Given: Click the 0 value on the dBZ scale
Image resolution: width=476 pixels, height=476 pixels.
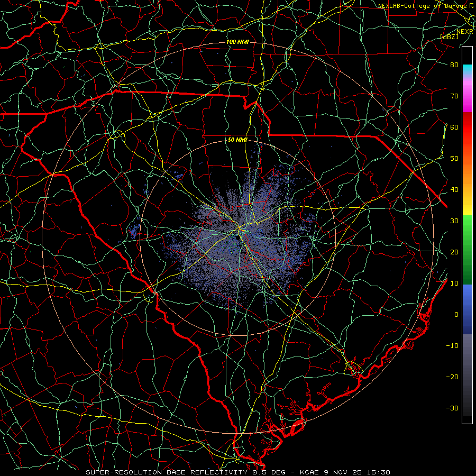Looking at the screenshot, I should tap(456, 315).
